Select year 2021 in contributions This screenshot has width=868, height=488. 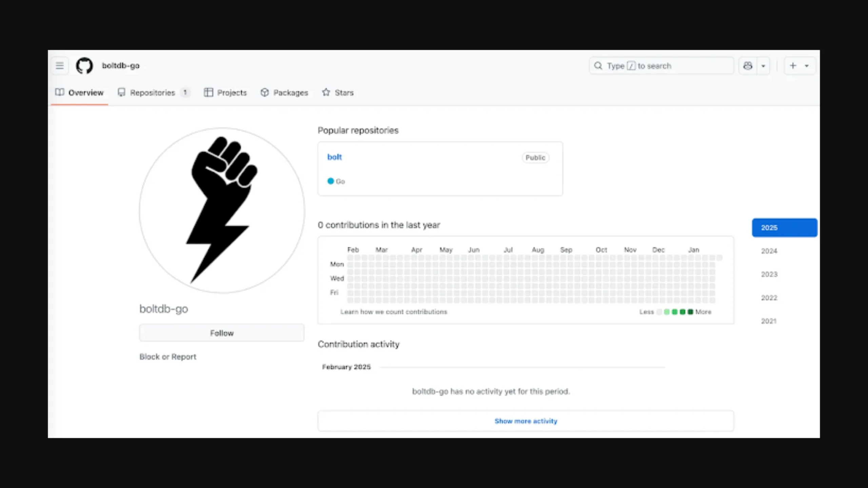click(769, 321)
